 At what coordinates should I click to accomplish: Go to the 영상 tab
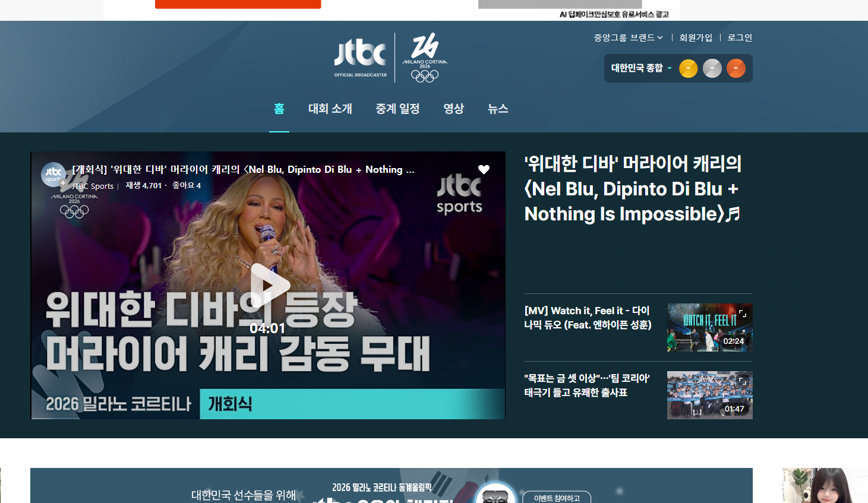(x=453, y=109)
